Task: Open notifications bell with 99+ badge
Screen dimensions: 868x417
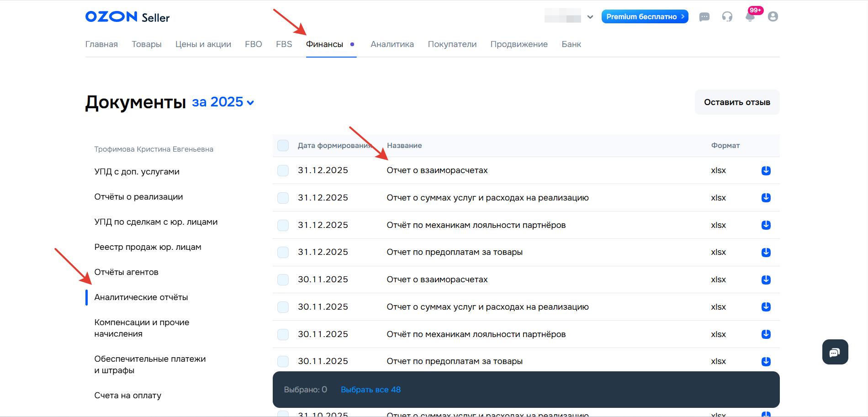Action: [750, 17]
